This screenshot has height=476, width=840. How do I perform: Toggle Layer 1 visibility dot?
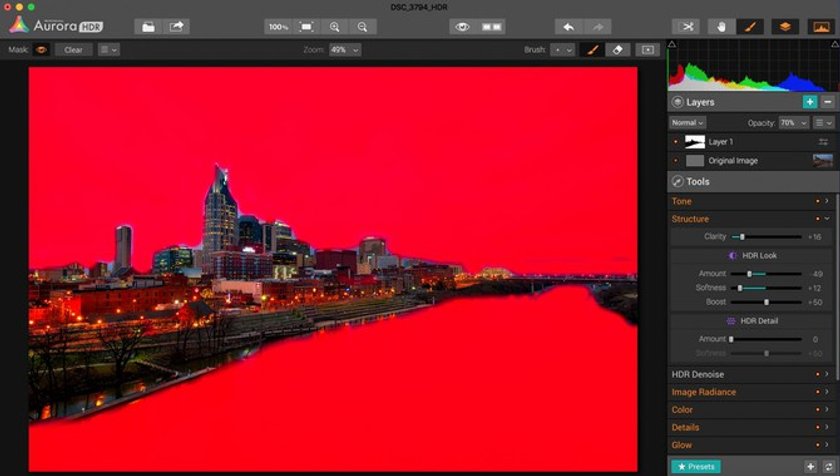point(676,142)
